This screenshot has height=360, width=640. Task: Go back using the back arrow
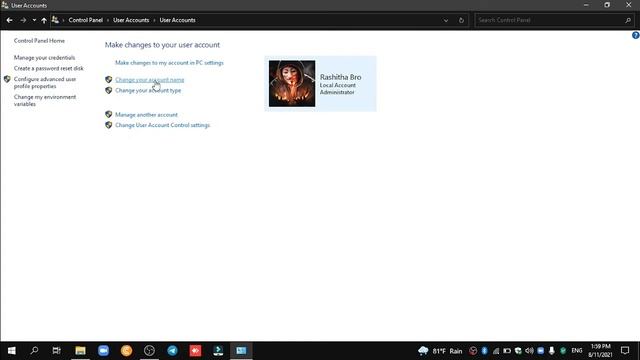click(x=9, y=20)
